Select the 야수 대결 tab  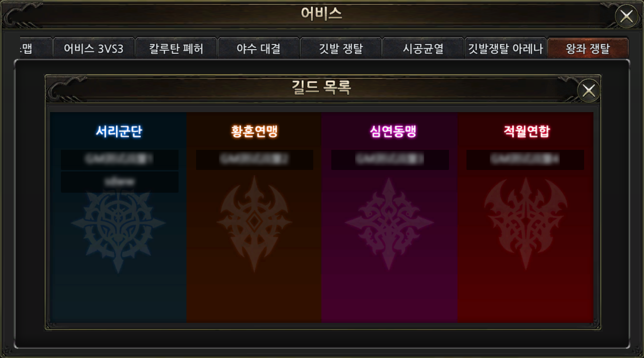pos(259,49)
